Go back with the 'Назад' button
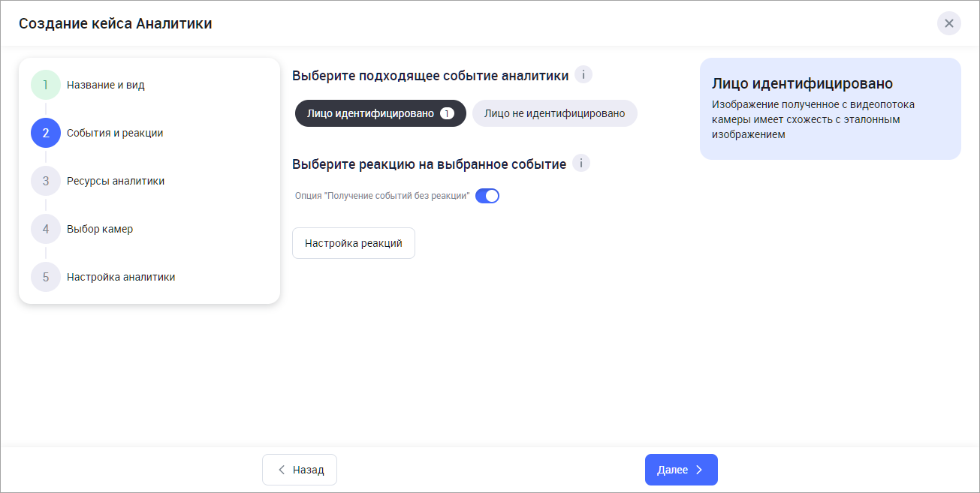Screen dimensions: 980x493 [x=300, y=470]
